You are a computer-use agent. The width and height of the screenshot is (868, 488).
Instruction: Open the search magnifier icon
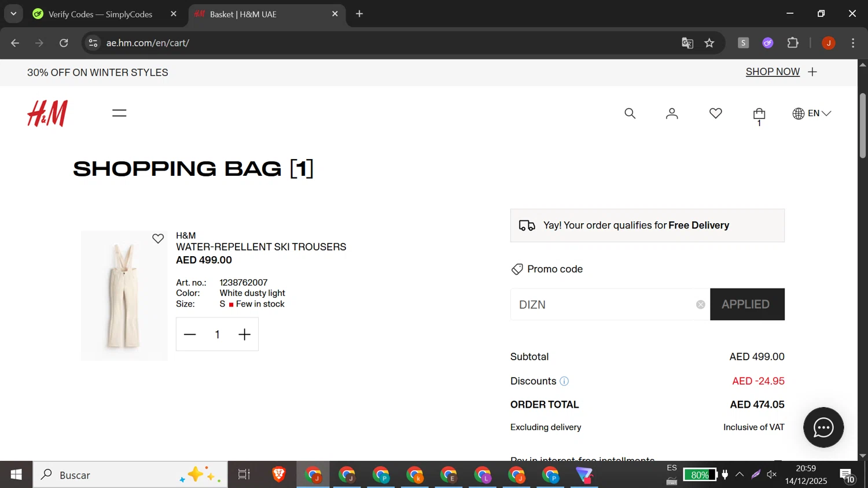pyautogui.click(x=630, y=113)
